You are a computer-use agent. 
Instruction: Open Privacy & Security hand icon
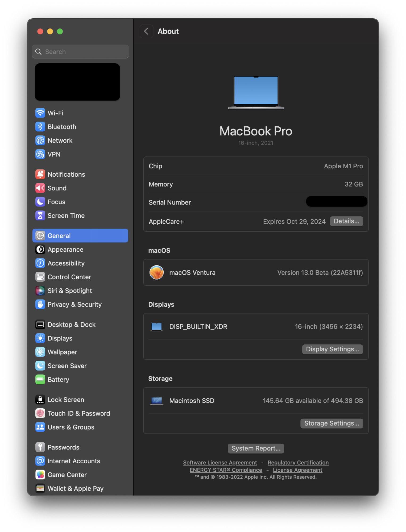[40, 304]
